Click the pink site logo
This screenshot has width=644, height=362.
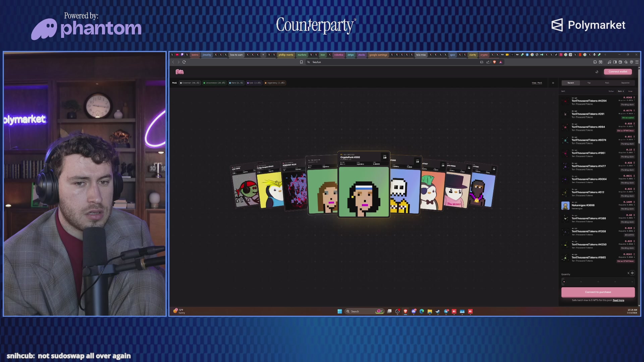point(179,72)
